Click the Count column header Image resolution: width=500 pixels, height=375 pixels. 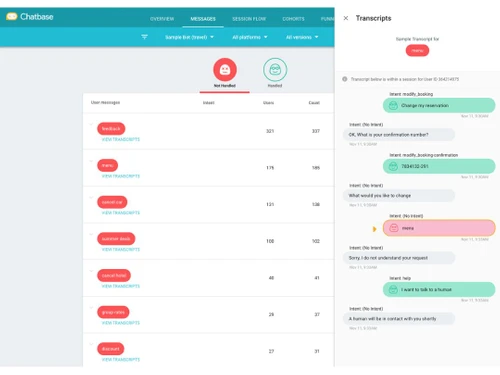pos(314,103)
